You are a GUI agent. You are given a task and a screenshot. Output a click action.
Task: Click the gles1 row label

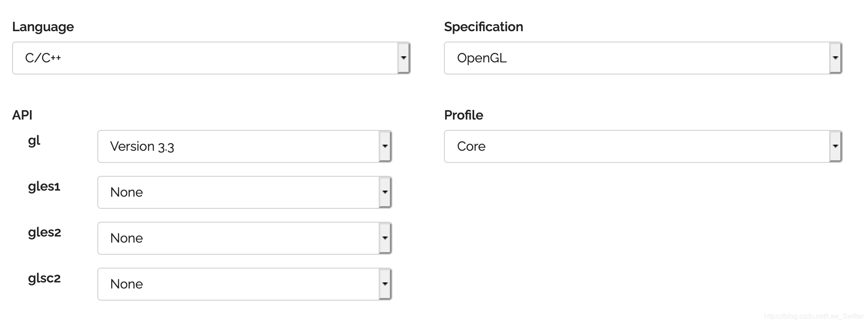click(x=44, y=187)
